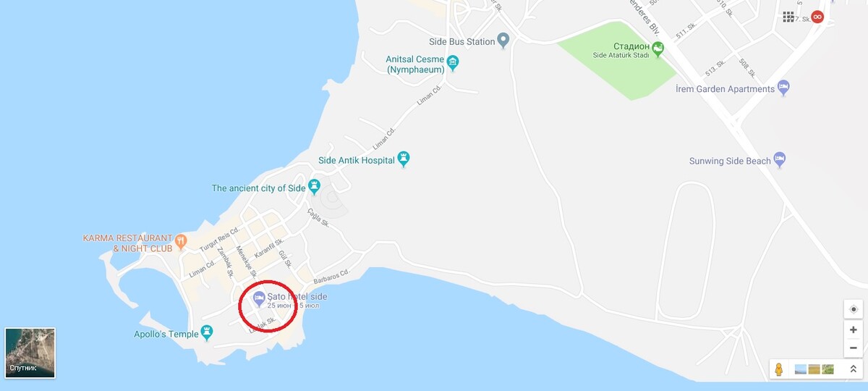868x391 pixels.
Task: Center map on my location
Action: click(x=854, y=309)
